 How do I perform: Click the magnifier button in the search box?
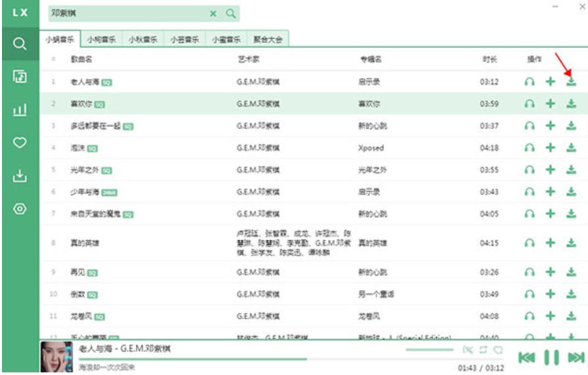(230, 13)
